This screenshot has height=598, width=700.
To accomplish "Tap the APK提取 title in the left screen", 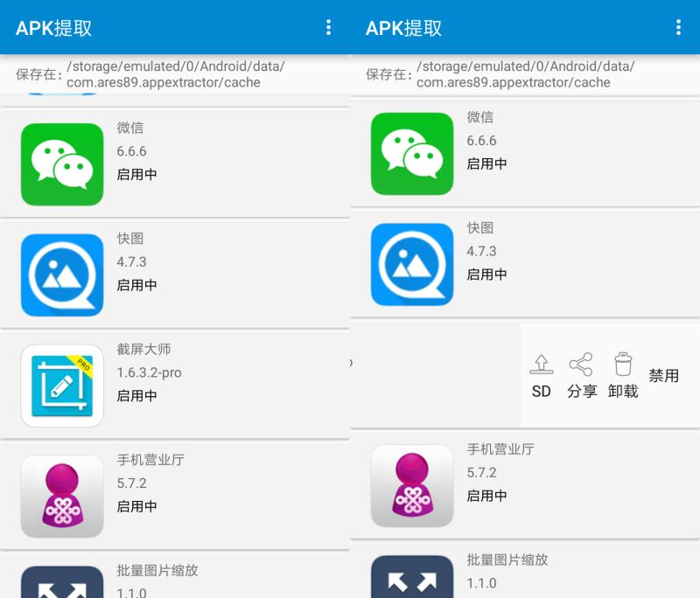I will click(x=53, y=28).
